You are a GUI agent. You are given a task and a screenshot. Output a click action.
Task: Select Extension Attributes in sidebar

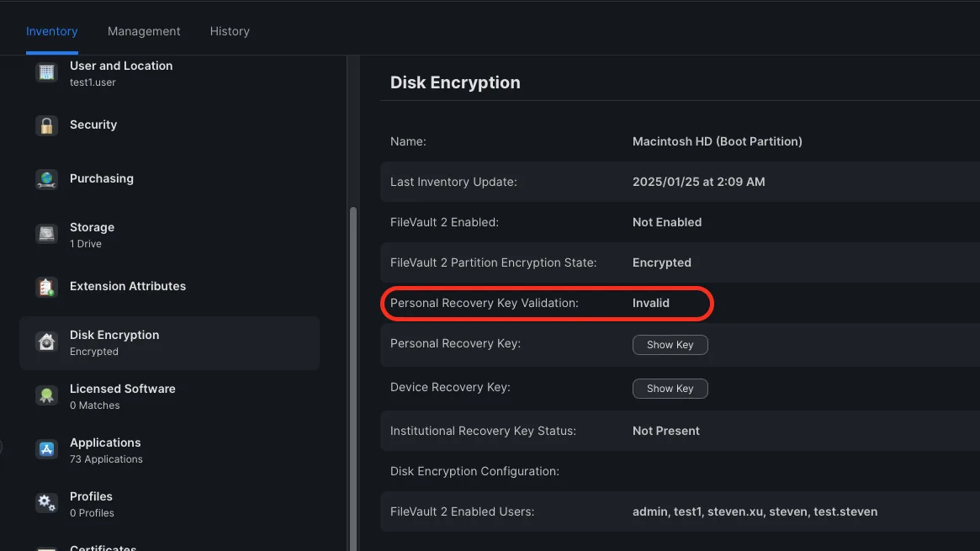(169, 286)
